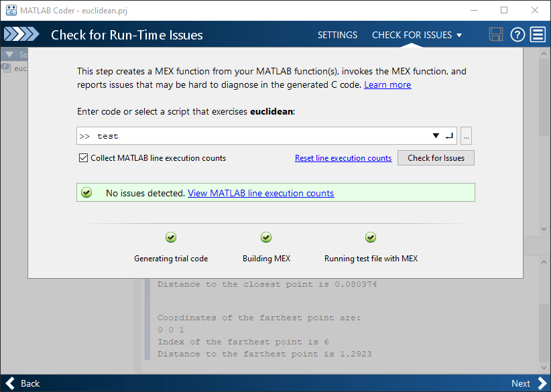
Task: Click the Enter arrow icon in the test field
Action: (449, 136)
